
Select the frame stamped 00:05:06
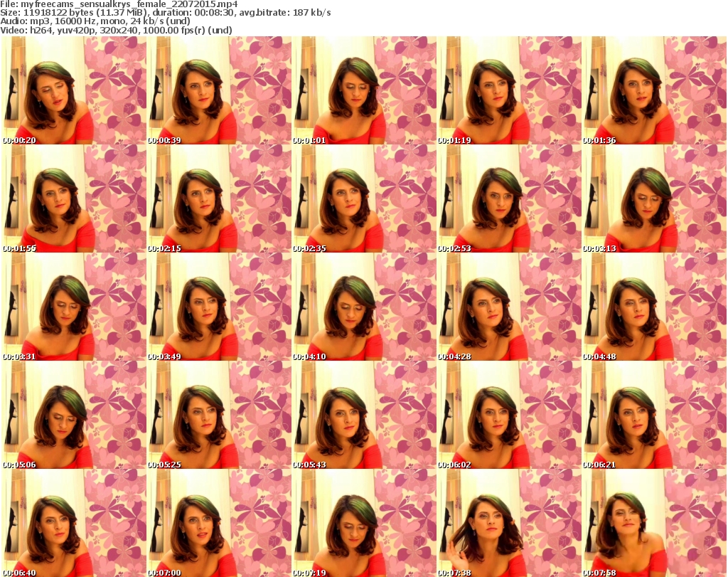click(x=74, y=415)
